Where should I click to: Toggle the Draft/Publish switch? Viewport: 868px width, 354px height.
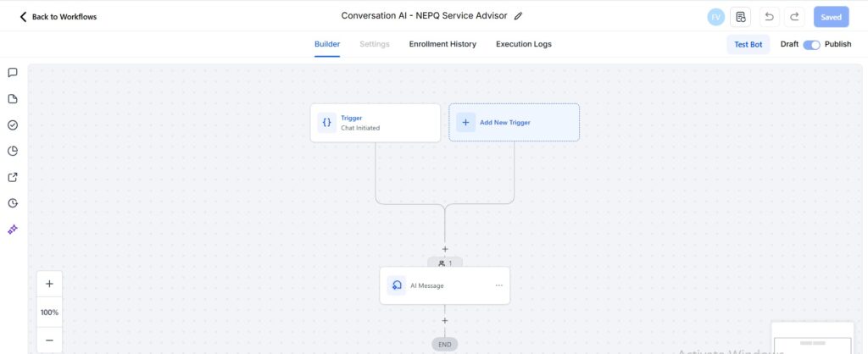point(811,44)
